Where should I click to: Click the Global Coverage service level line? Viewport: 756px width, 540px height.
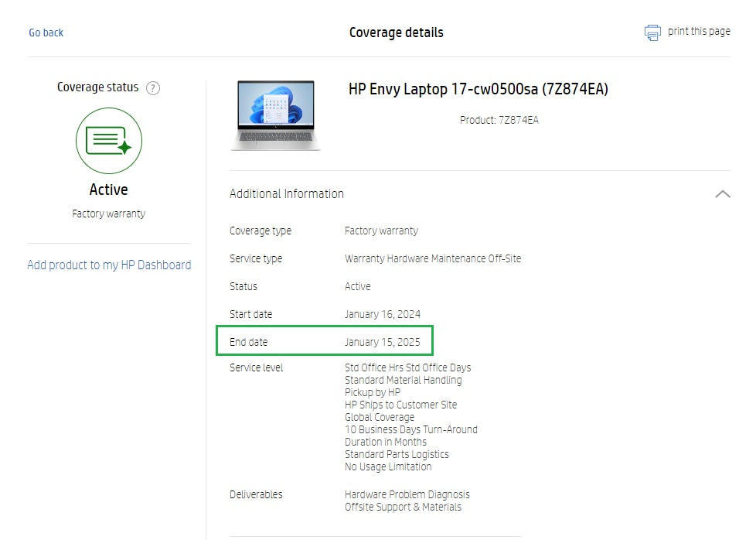tap(380, 418)
